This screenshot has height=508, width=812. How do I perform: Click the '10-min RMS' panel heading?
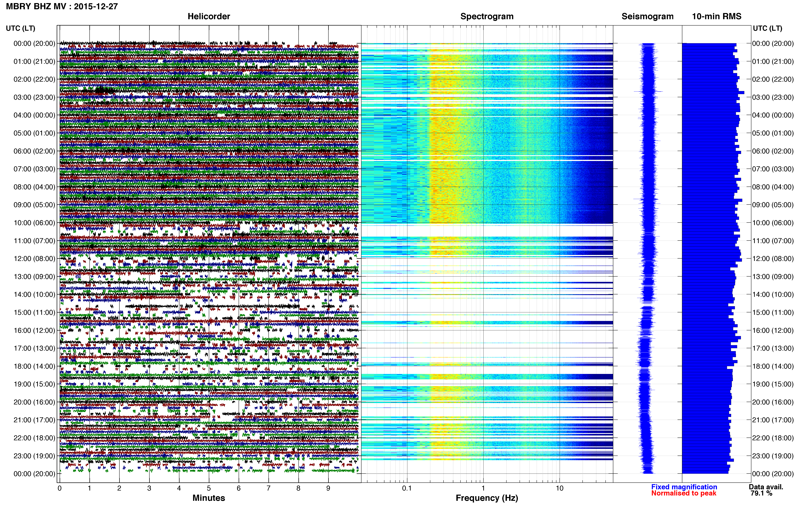pyautogui.click(x=716, y=16)
